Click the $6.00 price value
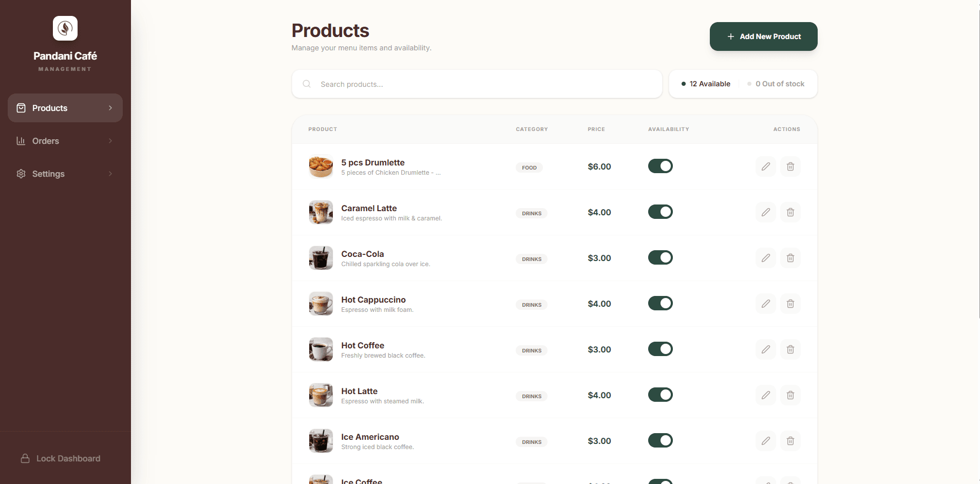The height and width of the screenshot is (484, 980). pyautogui.click(x=599, y=166)
